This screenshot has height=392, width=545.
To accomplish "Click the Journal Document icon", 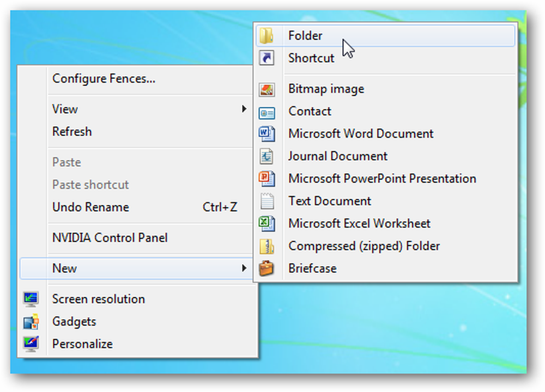I will click(x=267, y=156).
